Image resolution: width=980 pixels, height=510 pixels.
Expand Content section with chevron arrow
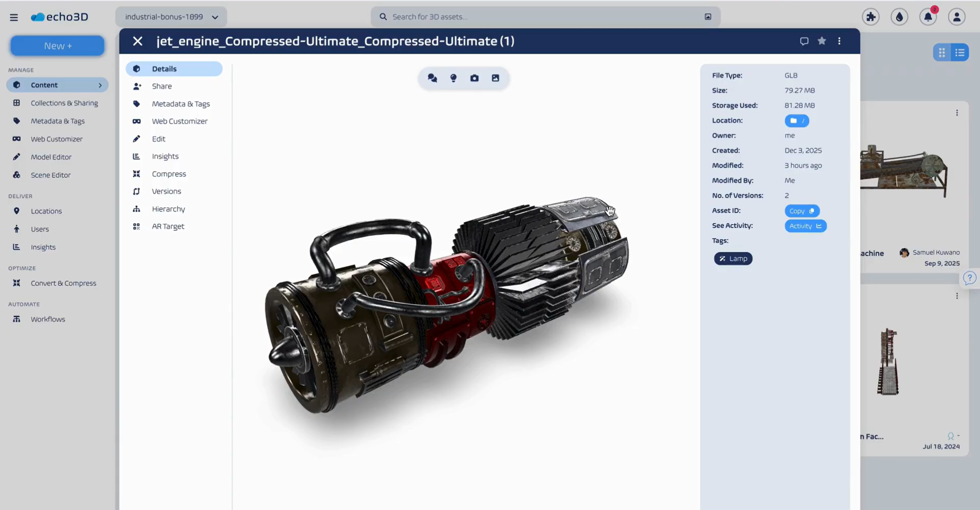point(101,85)
